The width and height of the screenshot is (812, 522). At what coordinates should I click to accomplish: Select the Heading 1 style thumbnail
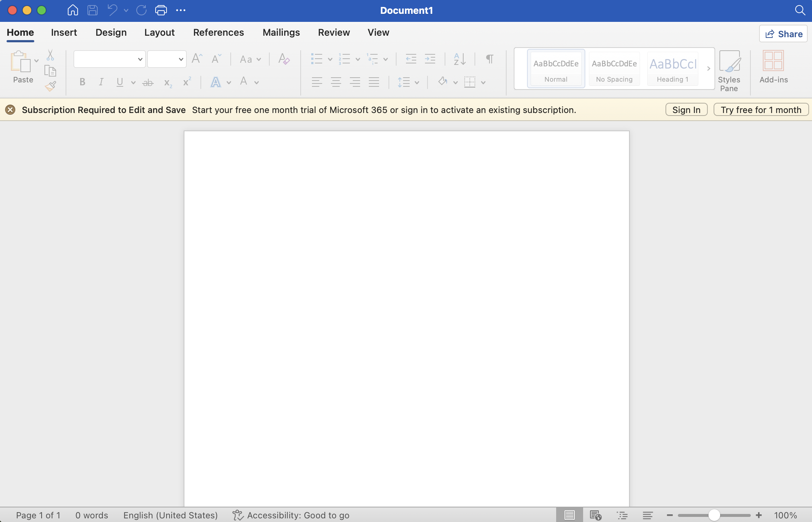pyautogui.click(x=673, y=69)
